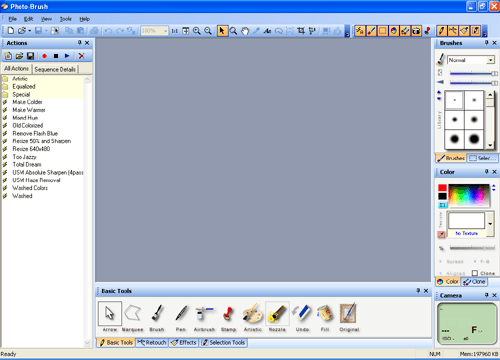Image resolution: width=500 pixels, height=360 pixels.
Task: Open the Tools menu
Action: [65, 19]
